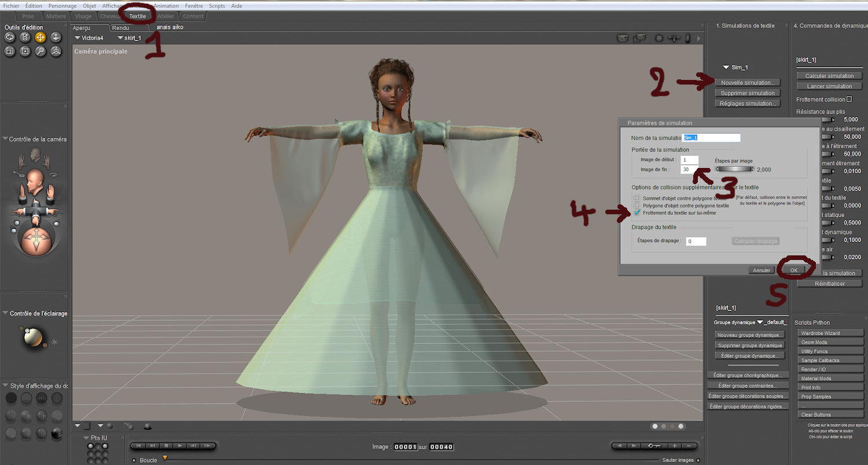Open the skirt_1 actor dropdown
Image resolution: width=868 pixels, height=465 pixels.
pos(129,38)
